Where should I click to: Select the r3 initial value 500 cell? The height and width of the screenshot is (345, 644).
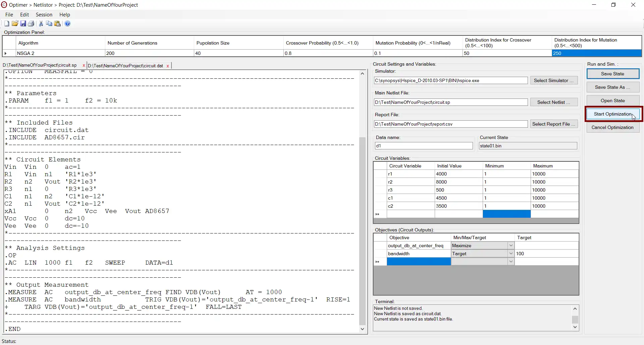point(459,190)
